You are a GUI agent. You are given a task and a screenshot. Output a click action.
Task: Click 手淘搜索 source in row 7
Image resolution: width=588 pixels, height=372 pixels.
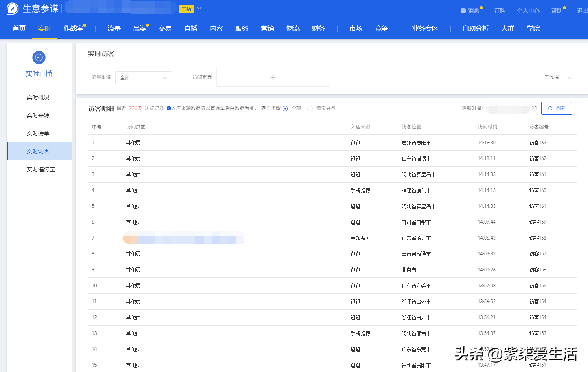click(360, 238)
